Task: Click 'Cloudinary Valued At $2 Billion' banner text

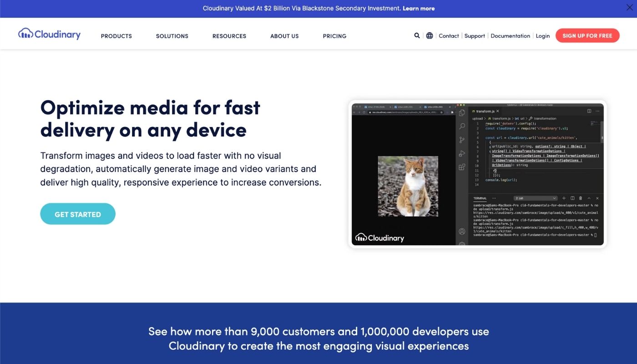Action: pyautogui.click(x=302, y=8)
